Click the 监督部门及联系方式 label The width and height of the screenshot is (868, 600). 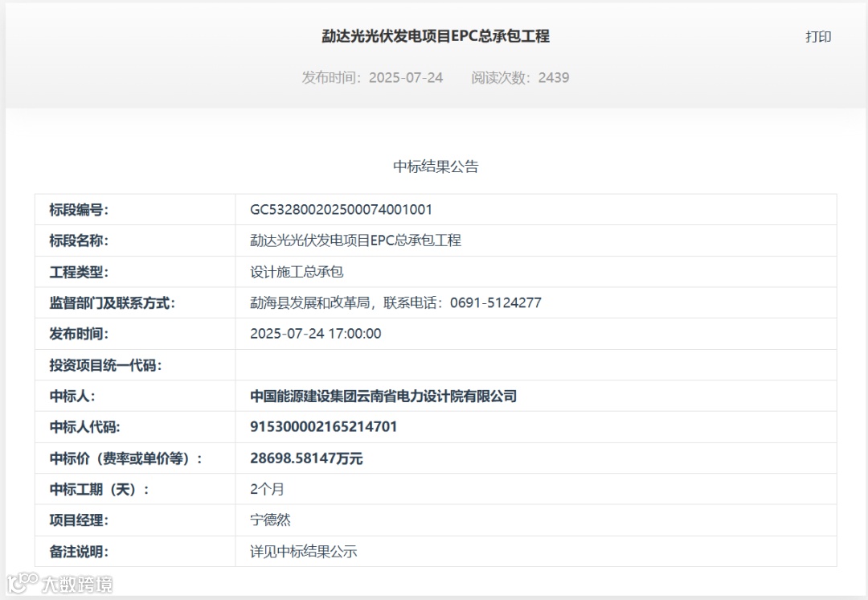tap(113, 303)
